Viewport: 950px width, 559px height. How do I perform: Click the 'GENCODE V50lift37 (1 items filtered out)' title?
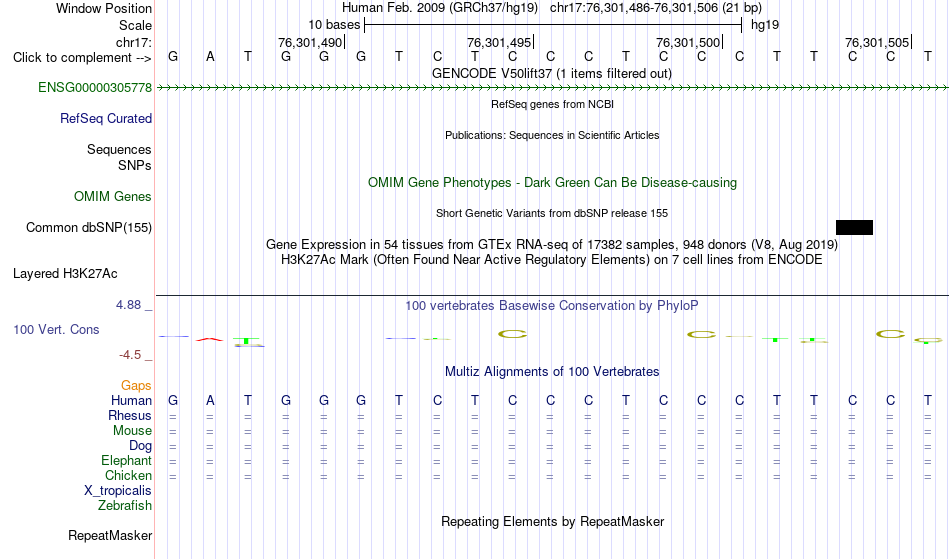click(552, 73)
